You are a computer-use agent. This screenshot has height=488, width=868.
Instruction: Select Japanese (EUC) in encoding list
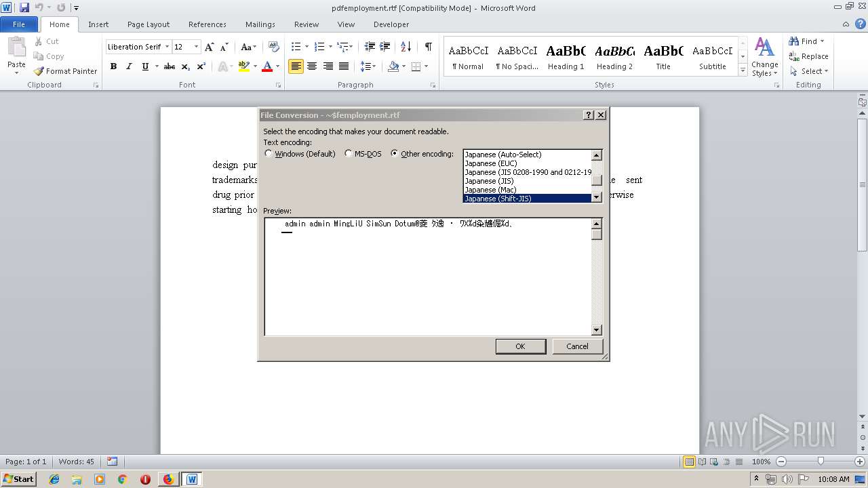tap(527, 163)
